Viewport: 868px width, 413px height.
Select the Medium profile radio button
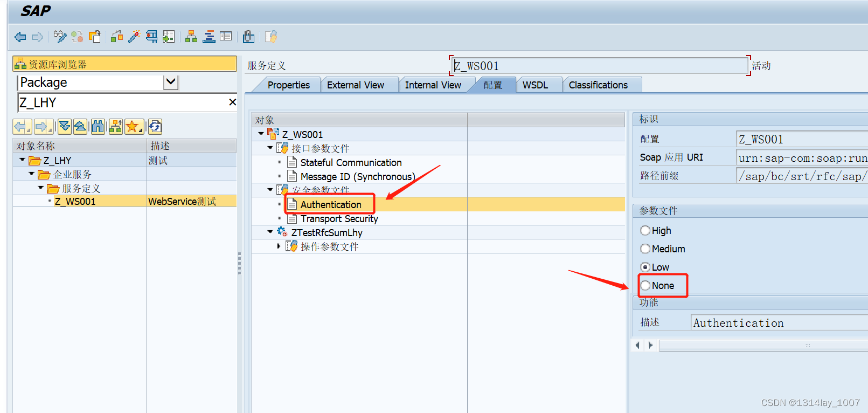pyautogui.click(x=645, y=249)
